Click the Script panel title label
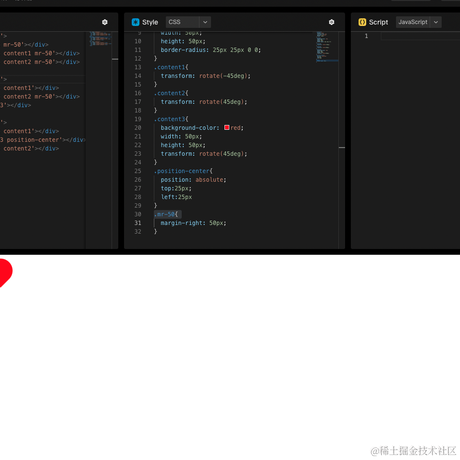 pos(378,22)
